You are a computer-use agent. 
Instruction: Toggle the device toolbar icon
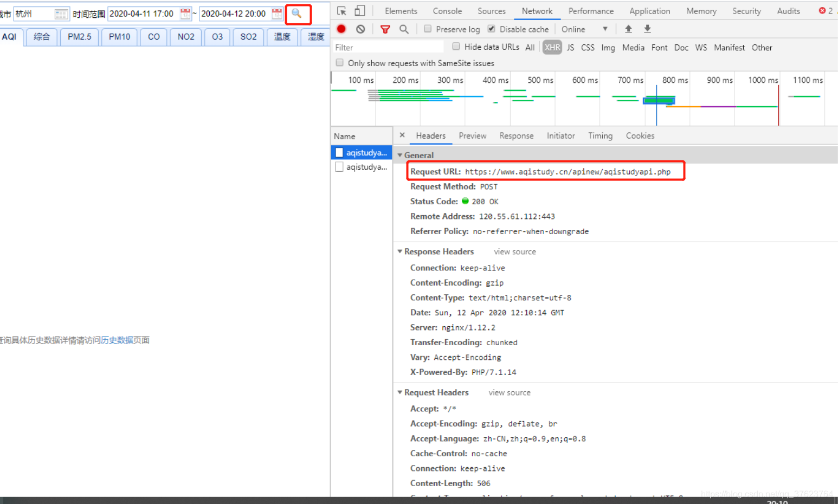click(360, 11)
